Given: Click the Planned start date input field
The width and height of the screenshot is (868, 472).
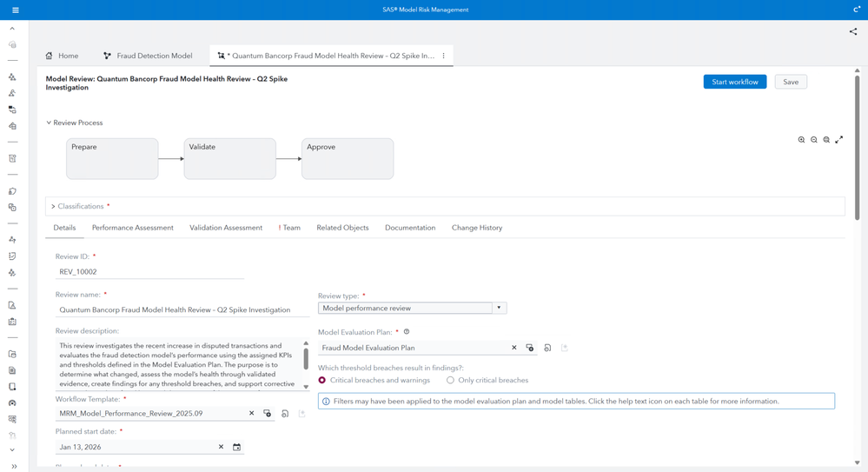Looking at the screenshot, I should [x=136, y=447].
